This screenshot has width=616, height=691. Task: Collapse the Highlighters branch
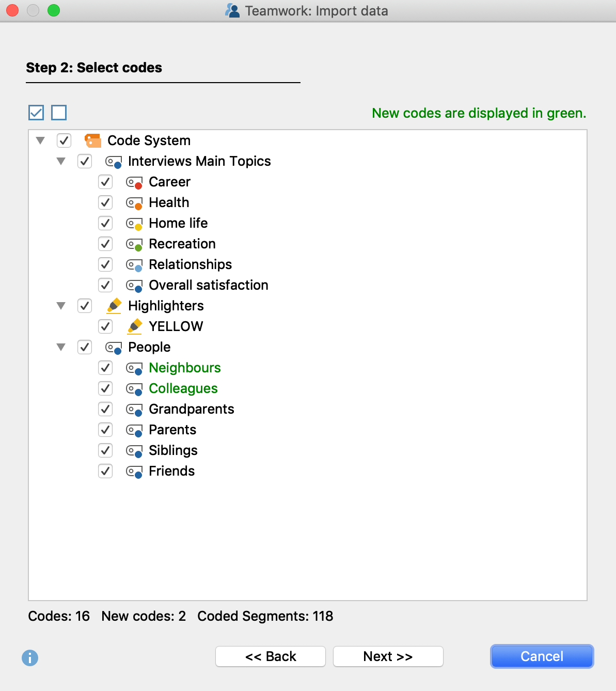pos(61,305)
